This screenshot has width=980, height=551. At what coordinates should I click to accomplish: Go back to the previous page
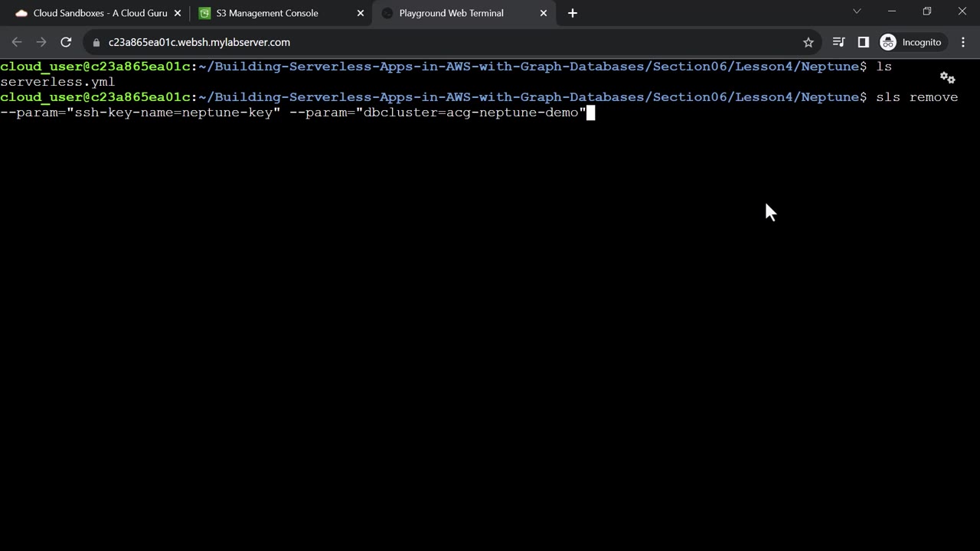[x=17, y=42]
